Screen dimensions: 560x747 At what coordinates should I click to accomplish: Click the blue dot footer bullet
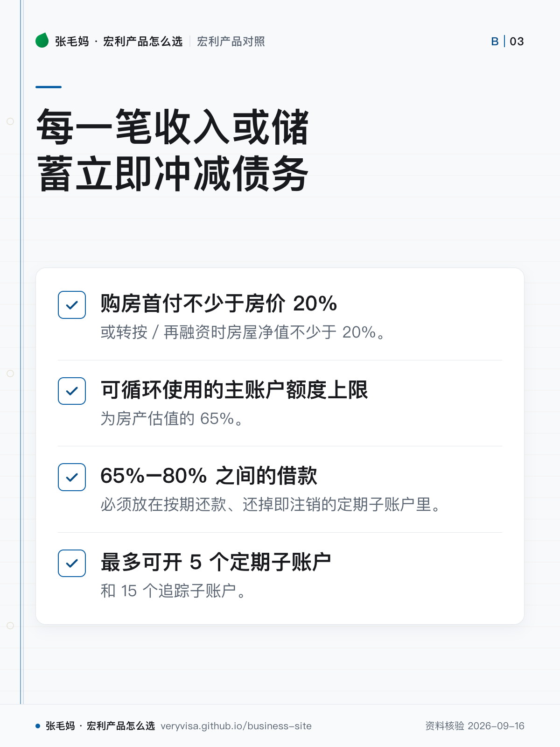[38, 726]
